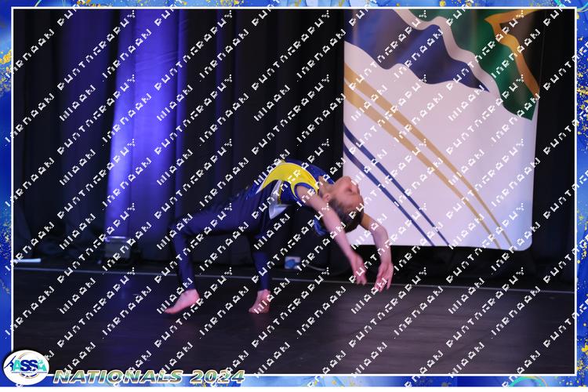Click the "NATIONALS 2024" caption text
Screen dimensions: 588x392
[149, 376]
